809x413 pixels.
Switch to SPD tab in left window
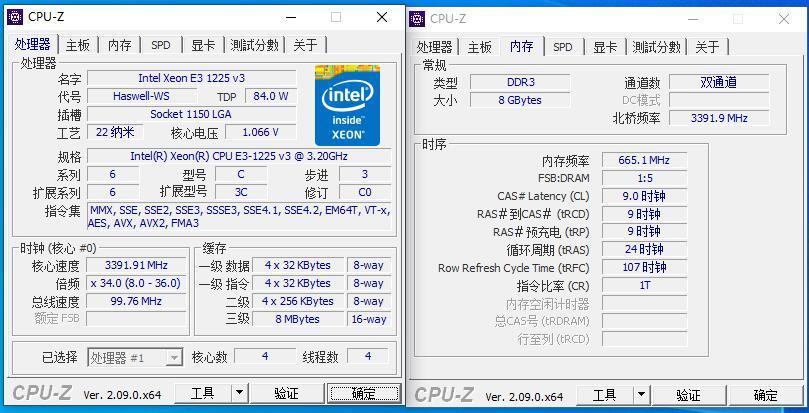click(160, 45)
